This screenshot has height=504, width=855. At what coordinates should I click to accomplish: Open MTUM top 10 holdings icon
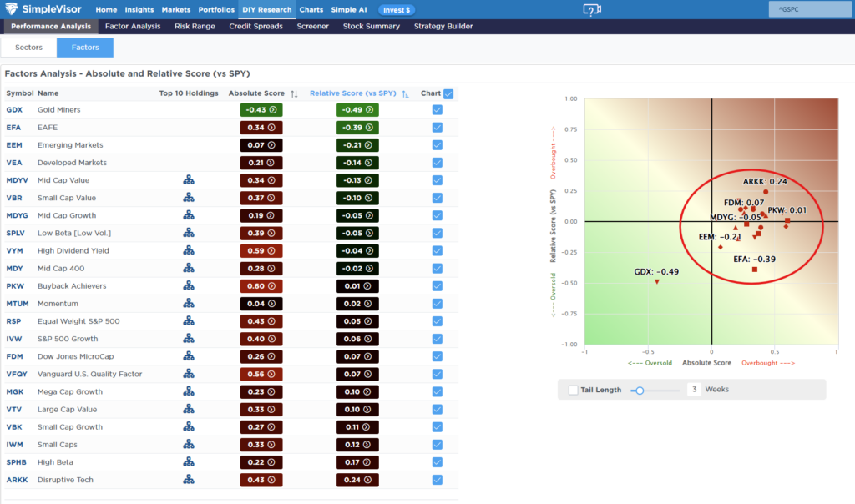pos(189,304)
